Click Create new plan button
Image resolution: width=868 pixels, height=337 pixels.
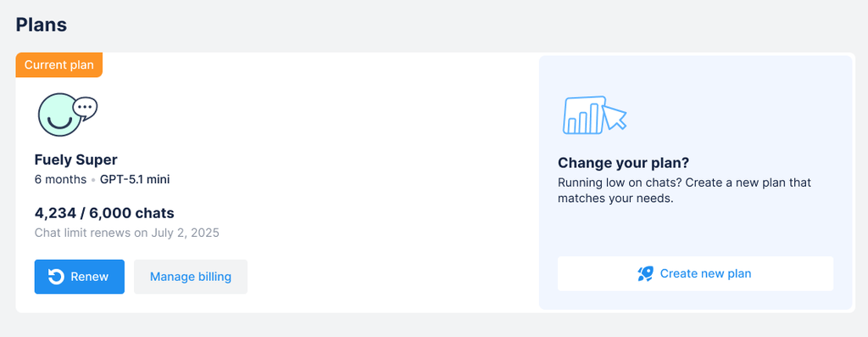pos(695,273)
